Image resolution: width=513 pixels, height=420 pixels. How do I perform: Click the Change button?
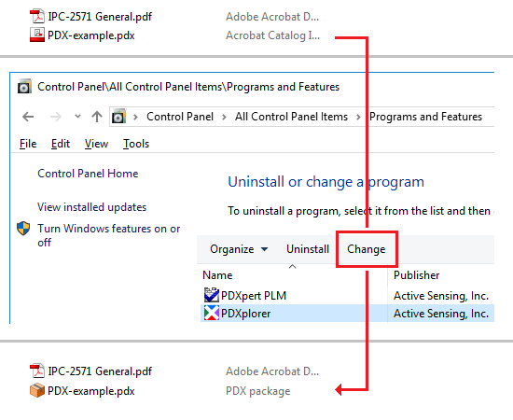(x=367, y=249)
